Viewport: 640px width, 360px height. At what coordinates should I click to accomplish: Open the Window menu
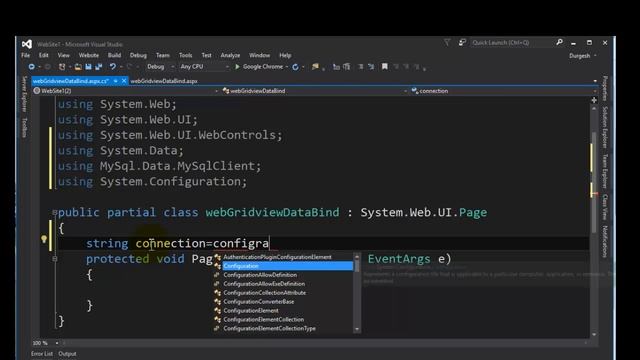click(259, 55)
